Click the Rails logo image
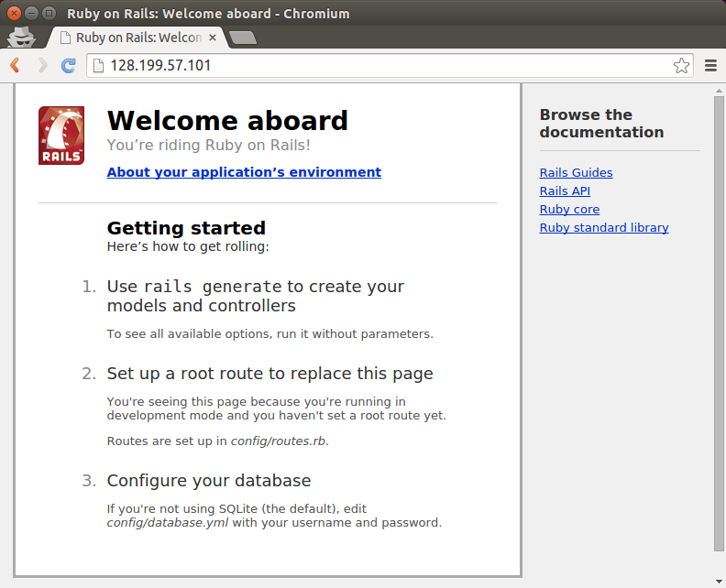Viewport: 726px width, 588px height. pos(61,136)
